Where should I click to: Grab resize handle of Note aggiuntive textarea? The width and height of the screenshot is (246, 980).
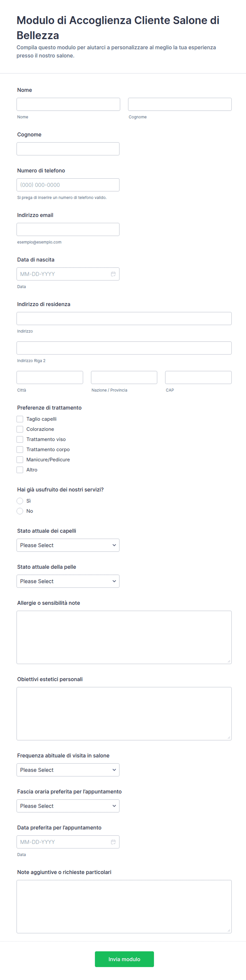tap(229, 931)
